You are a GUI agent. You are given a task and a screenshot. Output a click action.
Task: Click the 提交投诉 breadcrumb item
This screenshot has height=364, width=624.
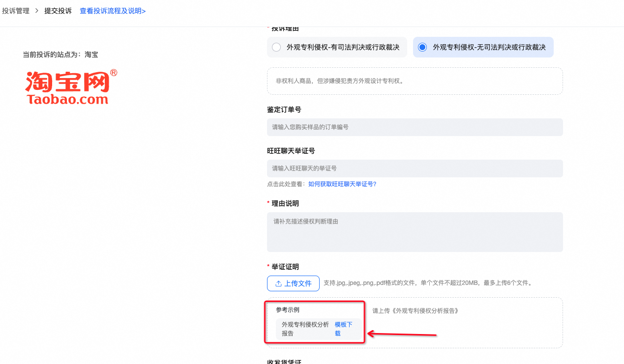tap(58, 11)
